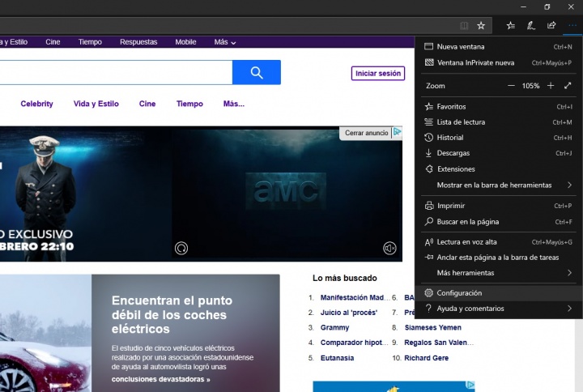This screenshot has height=392, width=583.
Task: Start Lectura en voz alta
Action: (498, 242)
